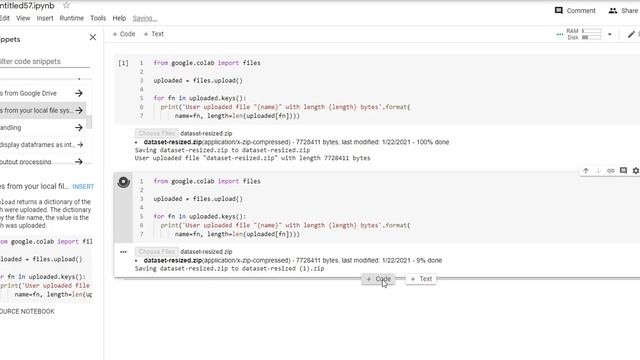Click the Saving... status link
Screen dimensions: 640x360
(x=145, y=18)
